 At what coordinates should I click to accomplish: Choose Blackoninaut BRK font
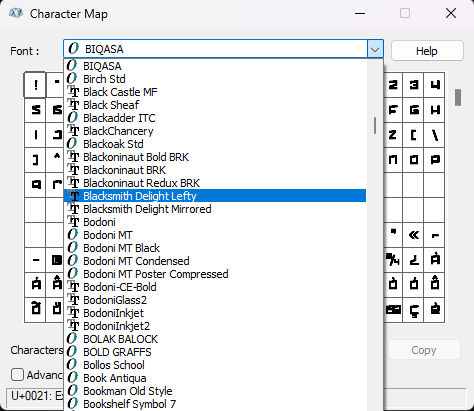point(215,170)
